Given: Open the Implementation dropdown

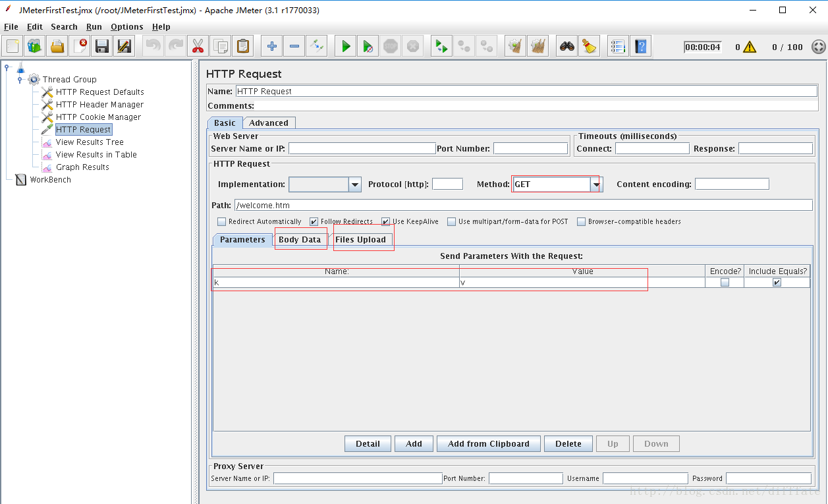Looking at the screenshot, I should click(355, 184).
